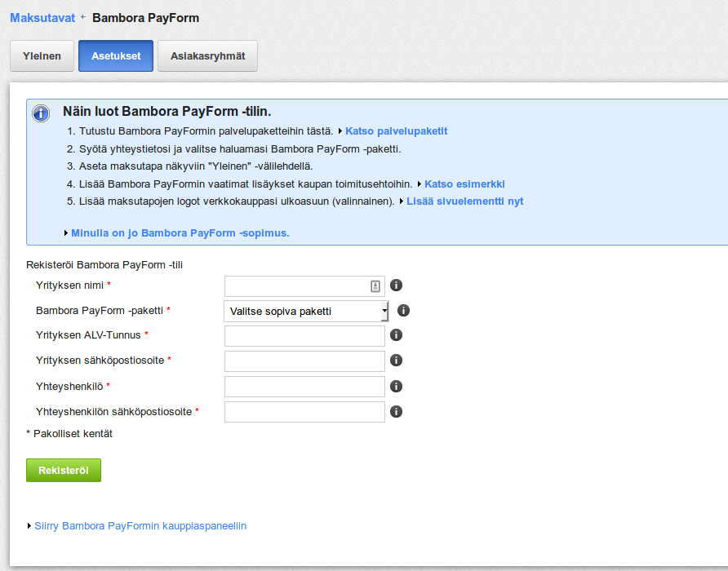
Task: Expand Minulla on jo Bambora PayForm -sopimus
Action: pos(180,233)
